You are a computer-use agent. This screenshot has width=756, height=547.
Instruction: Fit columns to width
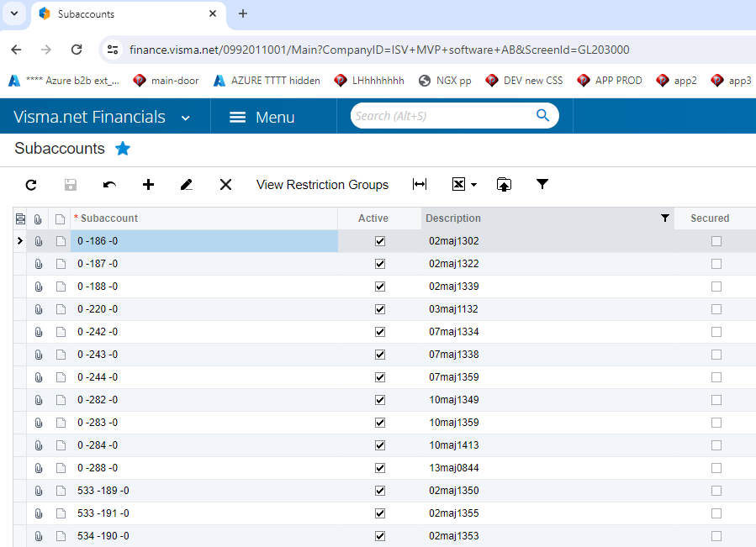click(420, 184)
